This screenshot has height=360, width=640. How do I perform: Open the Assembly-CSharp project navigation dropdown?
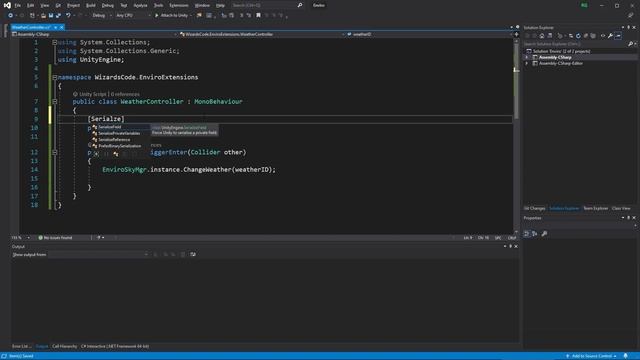click(95, 34)
